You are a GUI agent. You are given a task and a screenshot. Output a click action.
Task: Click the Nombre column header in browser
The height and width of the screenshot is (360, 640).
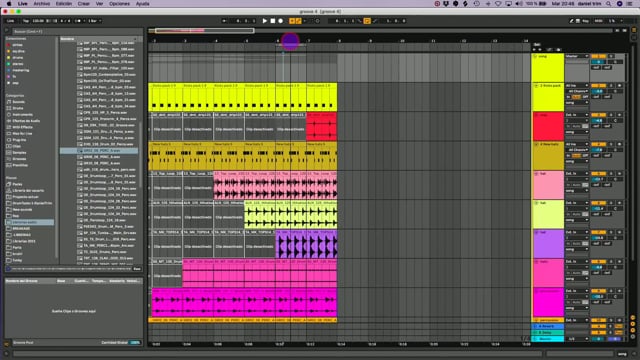[68, 39]
